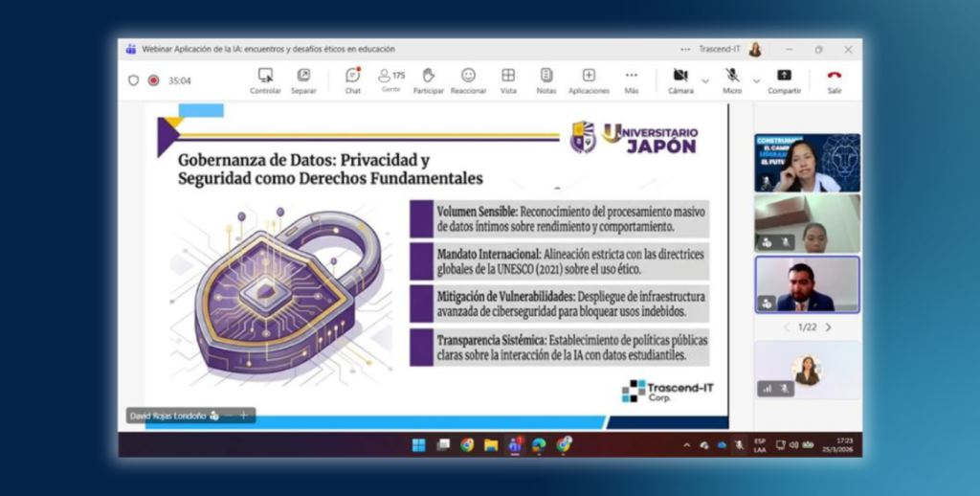Viewport: 980px width, 496px height.
Task: Open Windows Start menu on taskbar
Action: click(x=418, y=445)
